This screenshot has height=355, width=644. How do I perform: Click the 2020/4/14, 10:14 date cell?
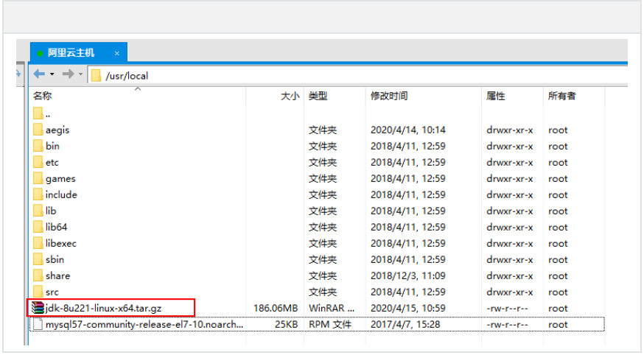(x=407, y=130)
